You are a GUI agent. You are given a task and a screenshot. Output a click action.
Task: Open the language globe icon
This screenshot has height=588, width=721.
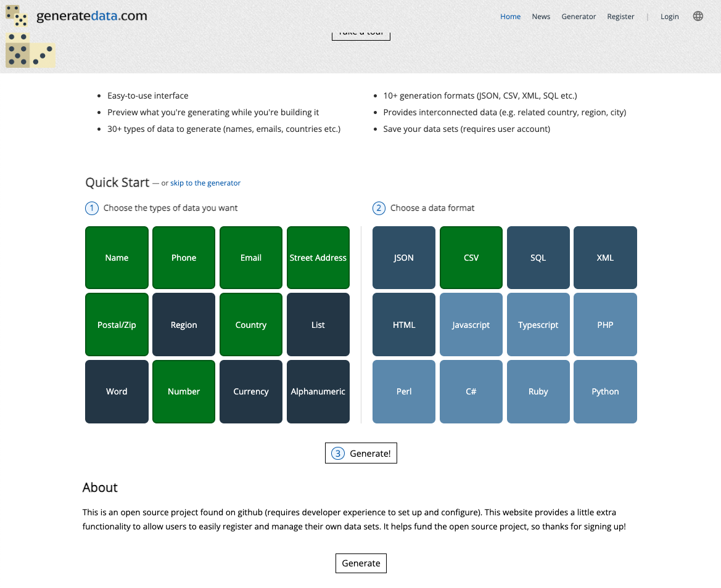coord(698,17)
